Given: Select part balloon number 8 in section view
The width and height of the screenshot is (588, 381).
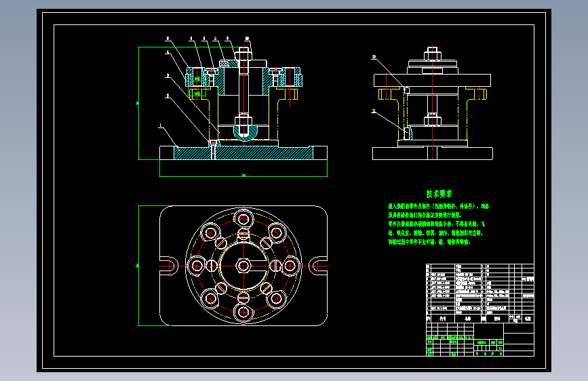Looking at the screenshot, I should (215, 38).
